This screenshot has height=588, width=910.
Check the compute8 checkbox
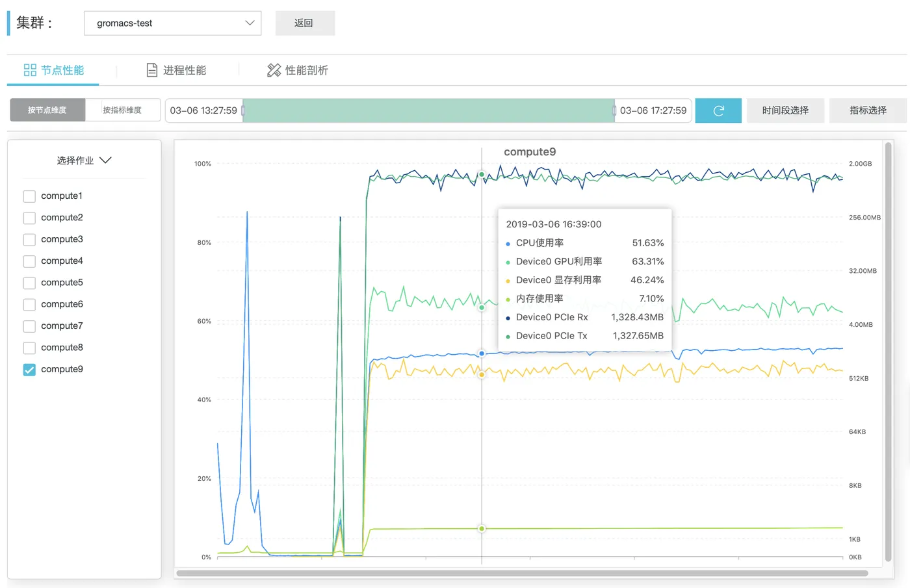(29, 348)
